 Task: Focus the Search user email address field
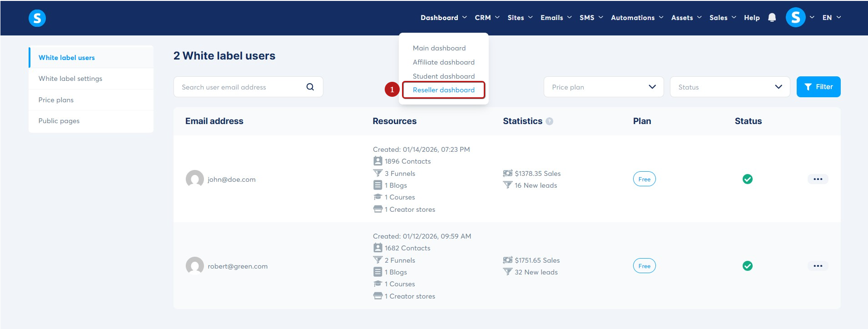click(x=248, y=87)
